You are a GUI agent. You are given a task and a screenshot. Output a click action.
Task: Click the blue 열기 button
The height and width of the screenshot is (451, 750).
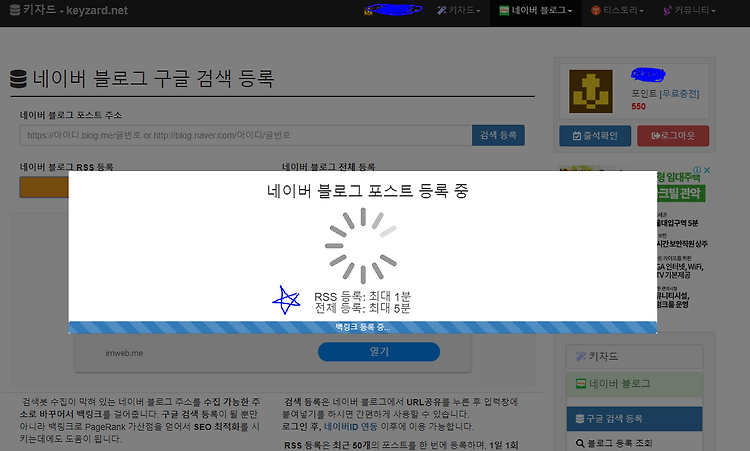(379, 352)
